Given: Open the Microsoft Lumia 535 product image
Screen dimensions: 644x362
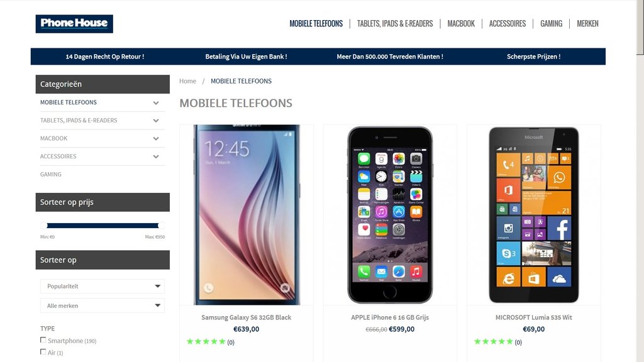Looking at the screenshot, I should coord(533,215).
